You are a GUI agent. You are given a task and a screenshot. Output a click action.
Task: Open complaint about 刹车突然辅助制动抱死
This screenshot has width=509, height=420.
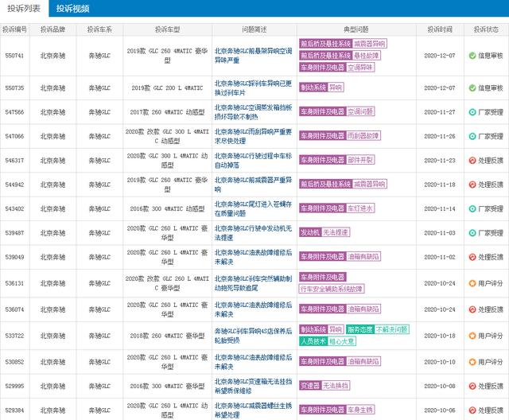tap(253, 283)
